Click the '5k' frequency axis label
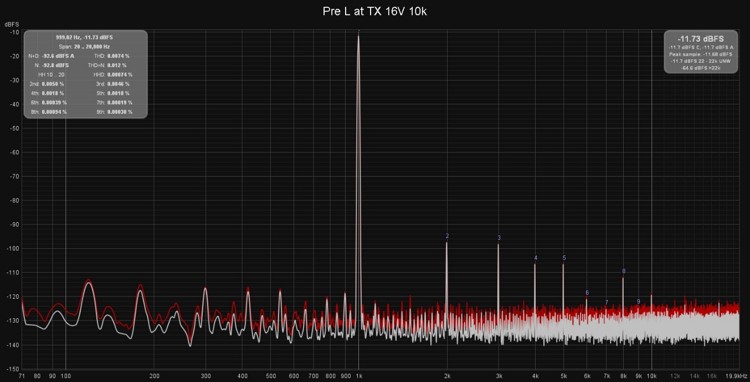 coord(563,376)
